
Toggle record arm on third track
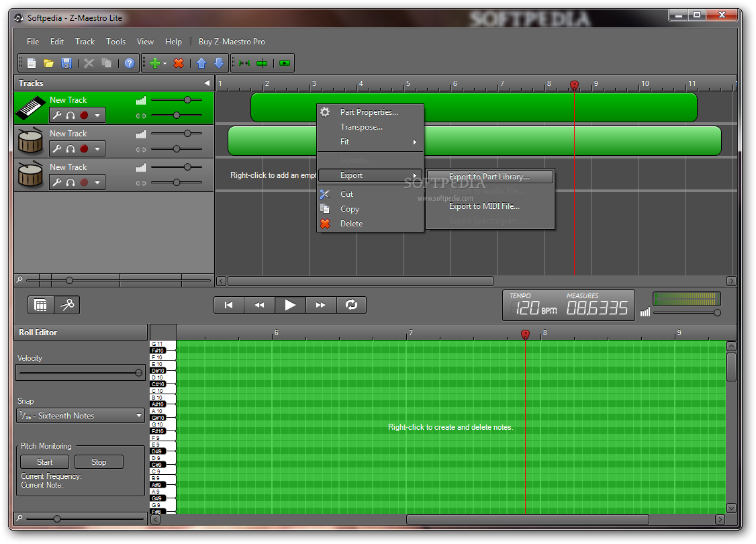[84, 182]
